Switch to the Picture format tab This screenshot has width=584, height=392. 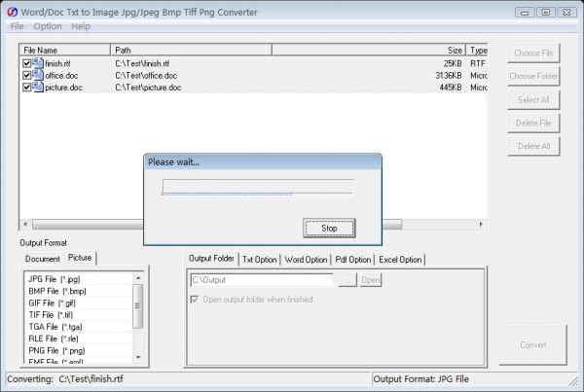80,258
